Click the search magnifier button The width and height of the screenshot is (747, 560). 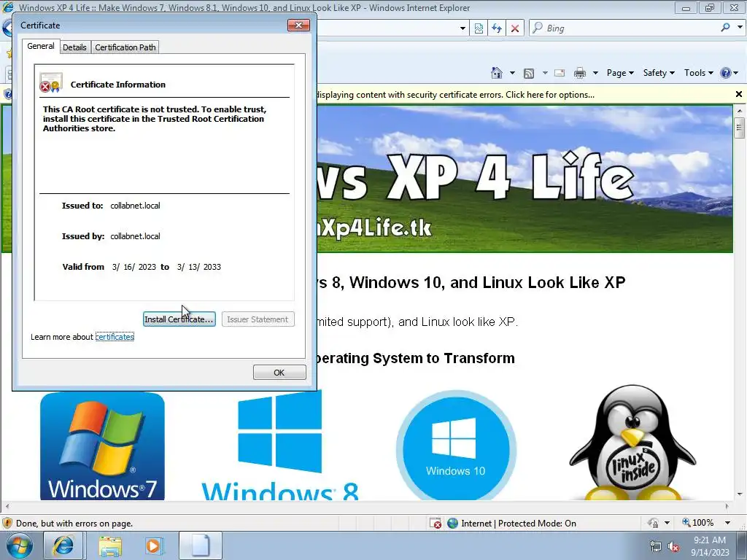[726, 28]
